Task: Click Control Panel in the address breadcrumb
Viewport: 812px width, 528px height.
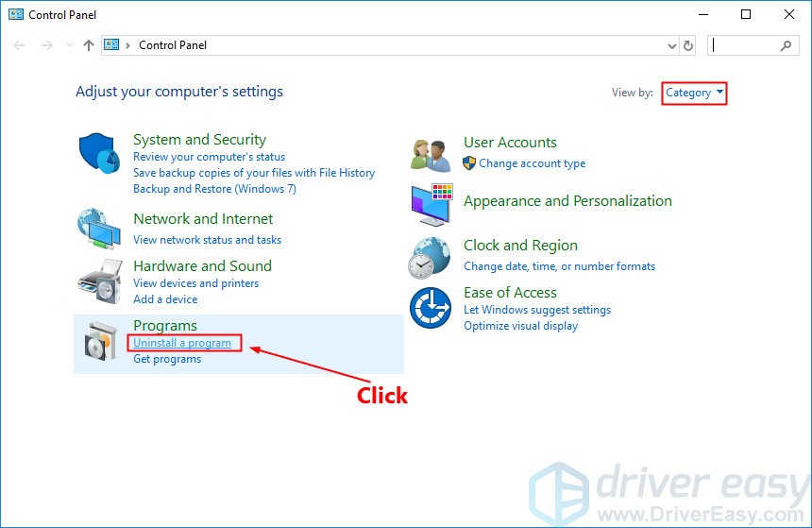Action: [x=173, y=45]
